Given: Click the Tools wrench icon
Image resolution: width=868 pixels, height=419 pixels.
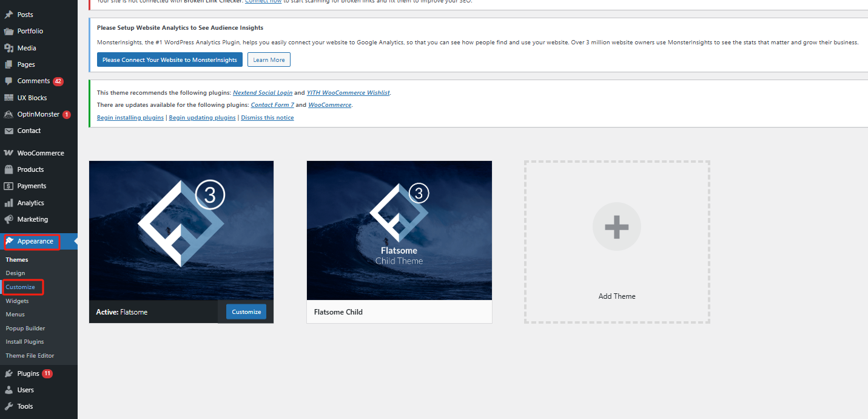Looking at the screenshot, I should (x=9, y=406).
